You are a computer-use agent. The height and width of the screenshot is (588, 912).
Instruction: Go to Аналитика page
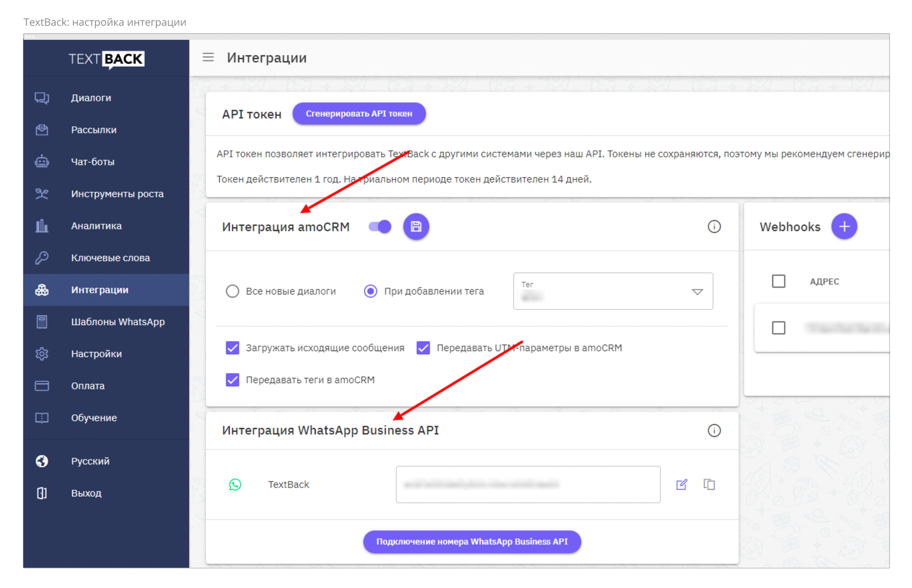coord(106,226)
